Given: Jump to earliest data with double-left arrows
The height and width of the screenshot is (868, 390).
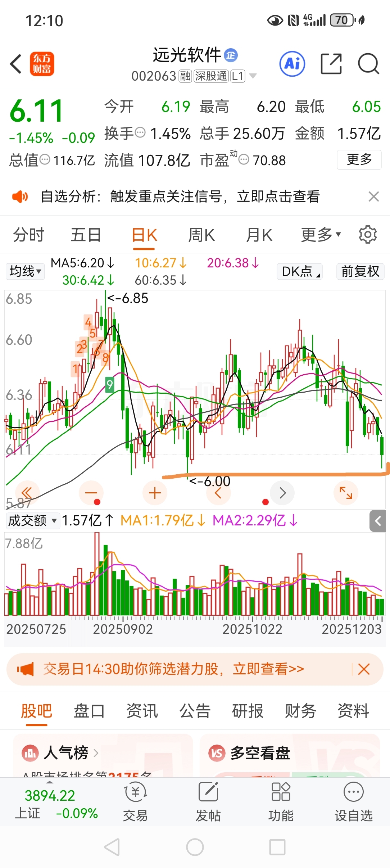Looking at the screenshot, I should tap(27, 493).
